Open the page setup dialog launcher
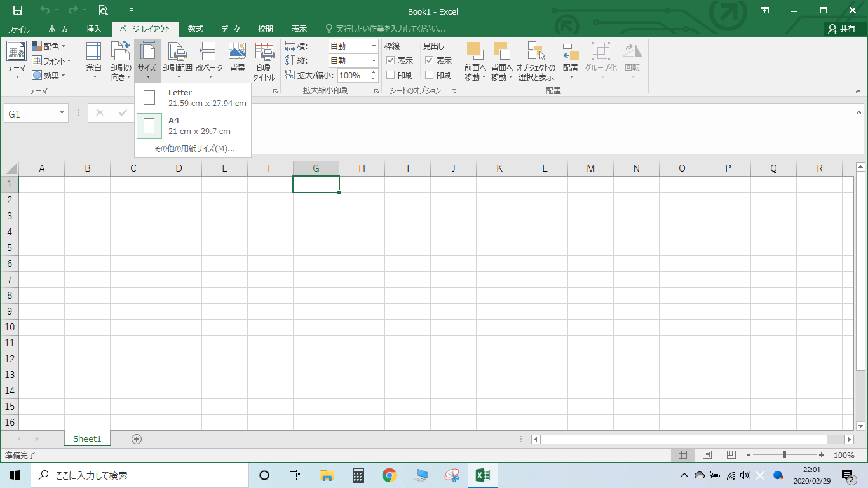Screen dimensions: 868x488 [x=275, y=91]
